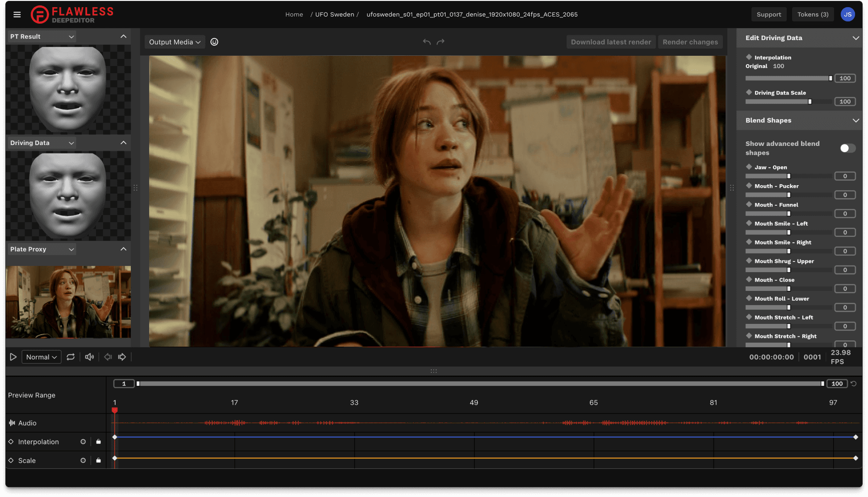This screenshot has height=497, width=868.
Task: Toggle loop playback
Action: click(x=71, y=357)
